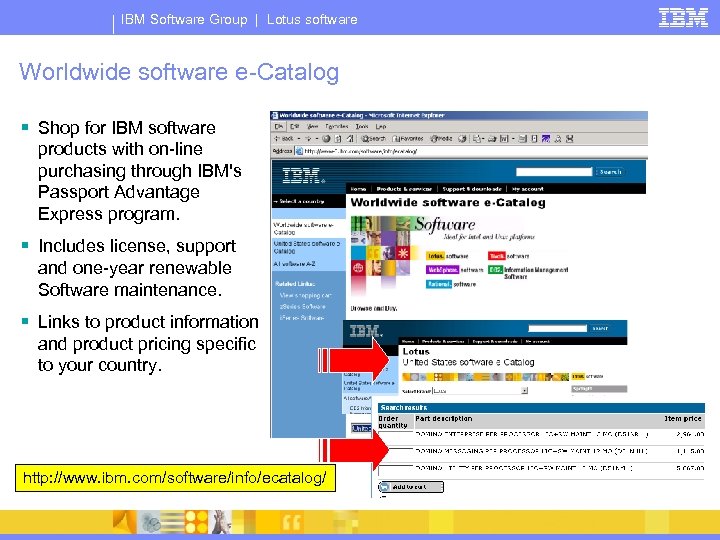Screen dimensions: 720x540
Task: Open the Select brand Lotus dropdown
Action: pos(480,391)
